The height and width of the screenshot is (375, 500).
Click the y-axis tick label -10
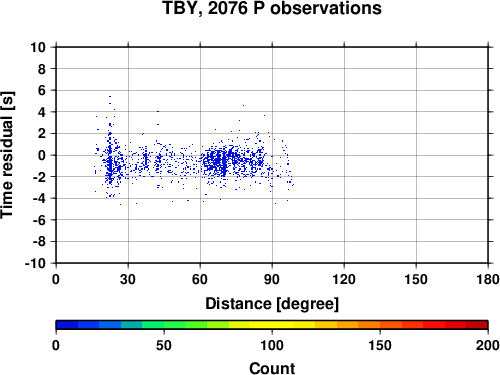pyautogui.click(x=35, y=263)
